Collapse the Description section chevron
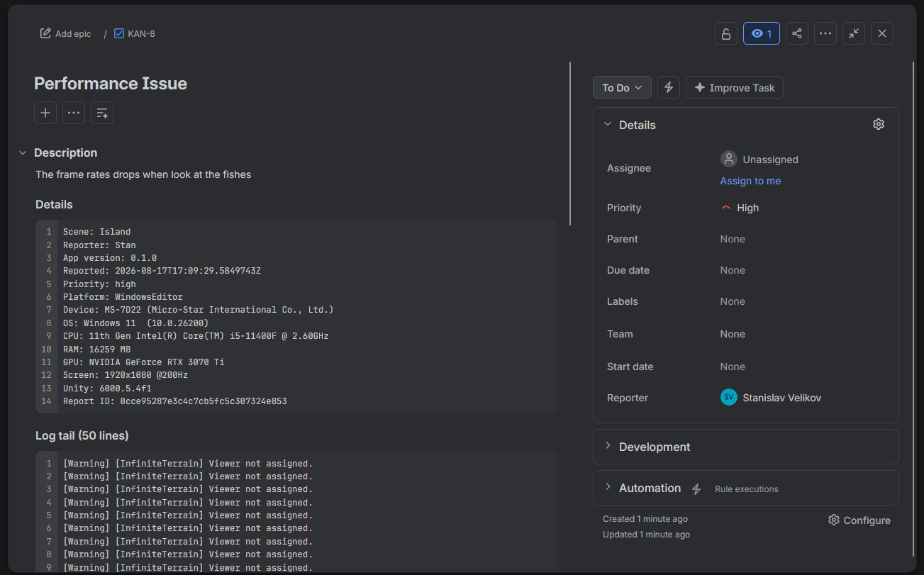924x575 pixels. 23,153
